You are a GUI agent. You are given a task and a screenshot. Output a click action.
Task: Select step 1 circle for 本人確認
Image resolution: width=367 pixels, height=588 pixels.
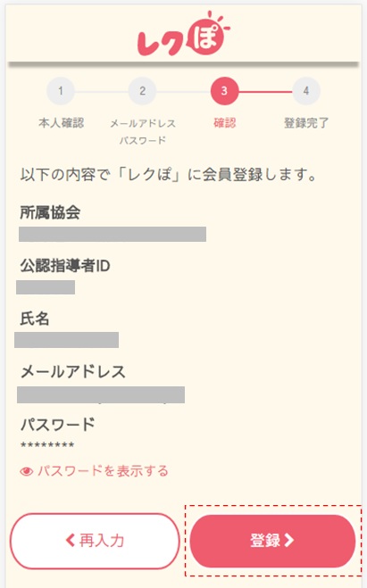[x=61, y=91]
